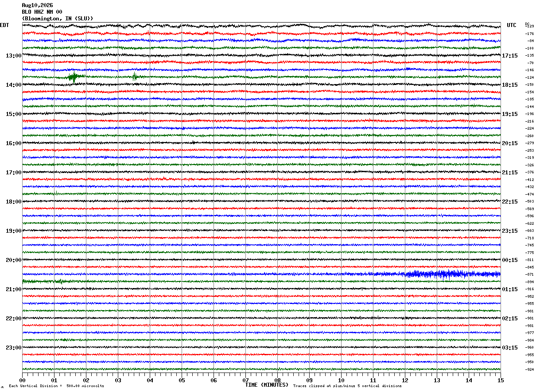Click the "21:15" UTC time label

tap(510, 173)
